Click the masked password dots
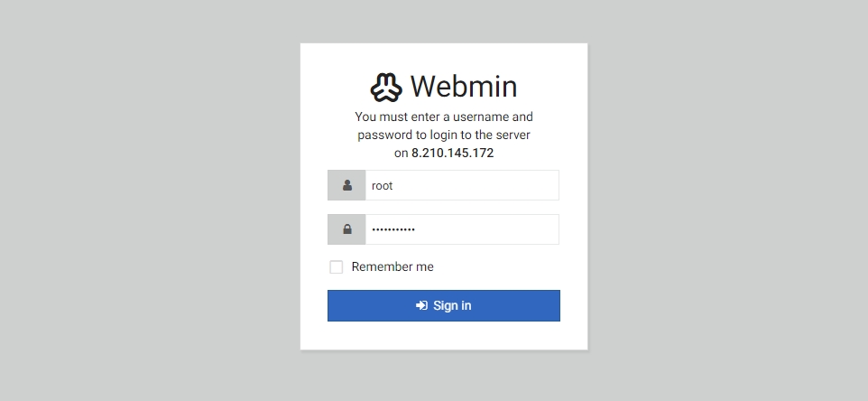 point(393,229)
